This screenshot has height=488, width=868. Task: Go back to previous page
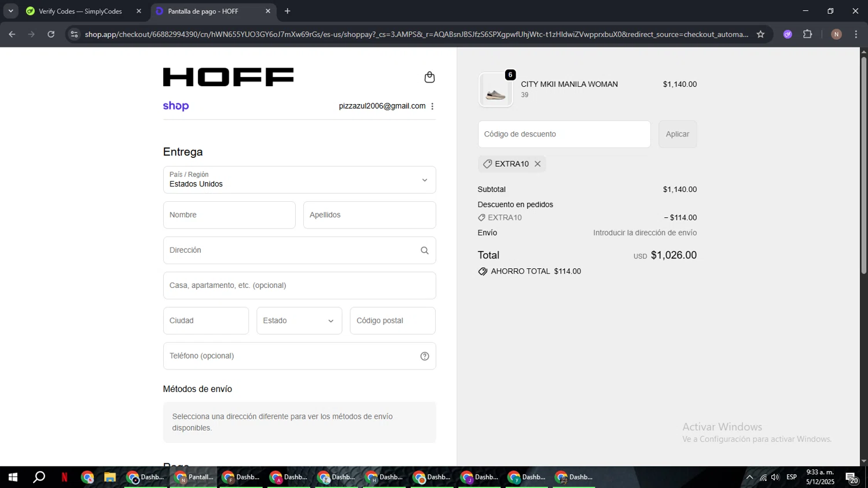point(12,34)
